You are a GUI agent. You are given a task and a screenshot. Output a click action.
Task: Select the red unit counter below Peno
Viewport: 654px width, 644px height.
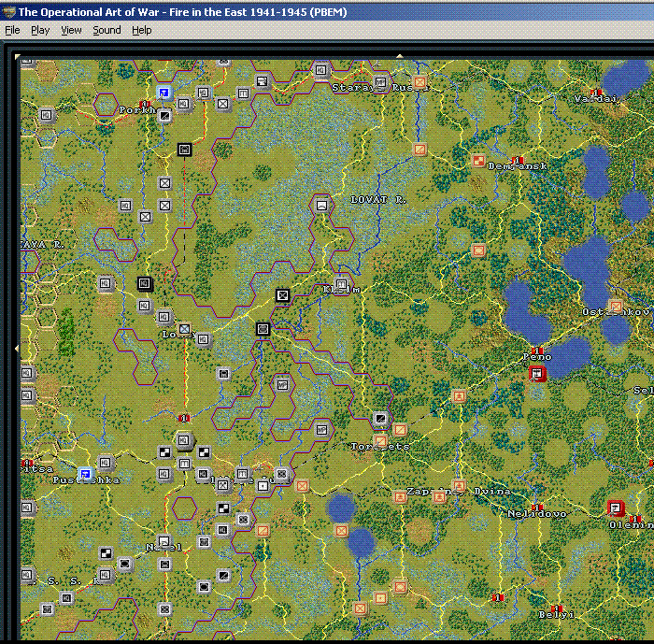tap(537, 373)
